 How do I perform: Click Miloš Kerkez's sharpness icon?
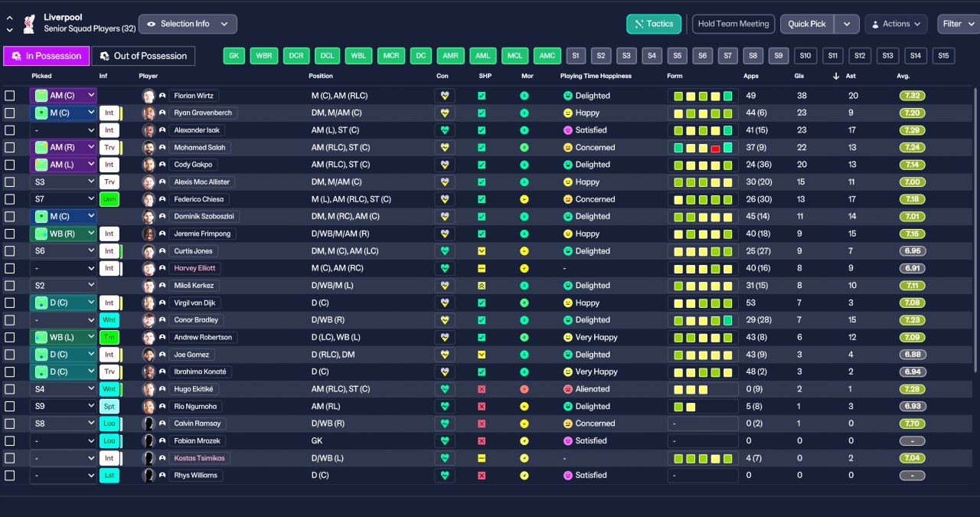482,286
